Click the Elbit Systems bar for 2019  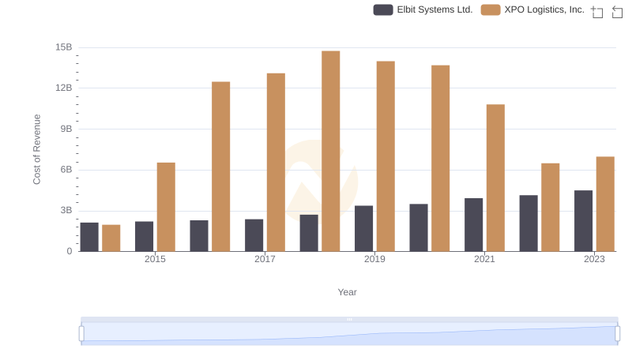click(x=363, y=228)
